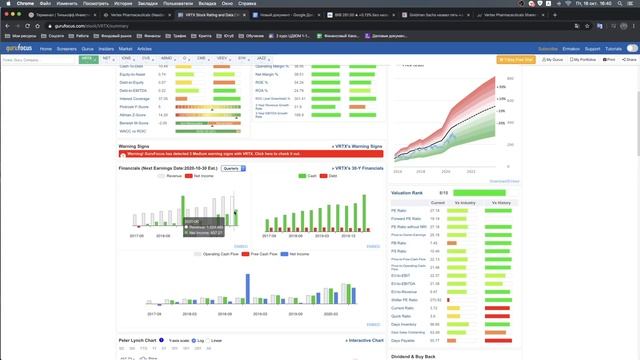The height and width of the screenshot is (360, 640).
Task: Reload the page with the refresh icon
Action: coord(27,26)
